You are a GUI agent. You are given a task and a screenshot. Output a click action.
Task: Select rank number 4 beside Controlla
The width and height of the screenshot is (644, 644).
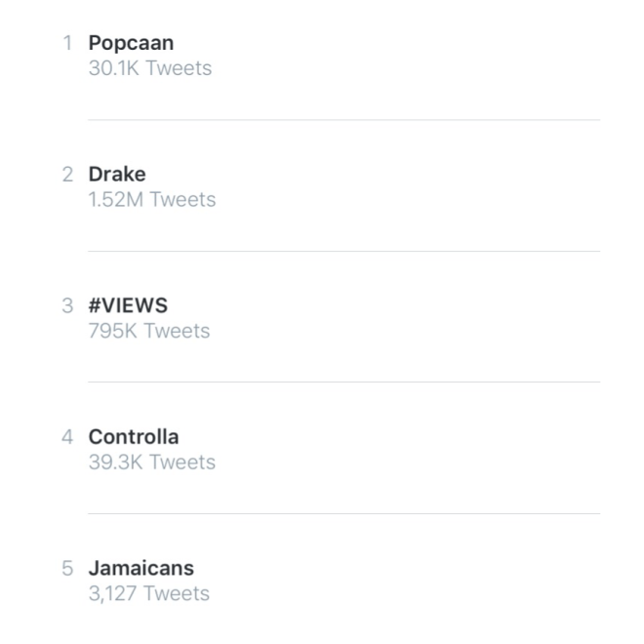coord(67,436)
